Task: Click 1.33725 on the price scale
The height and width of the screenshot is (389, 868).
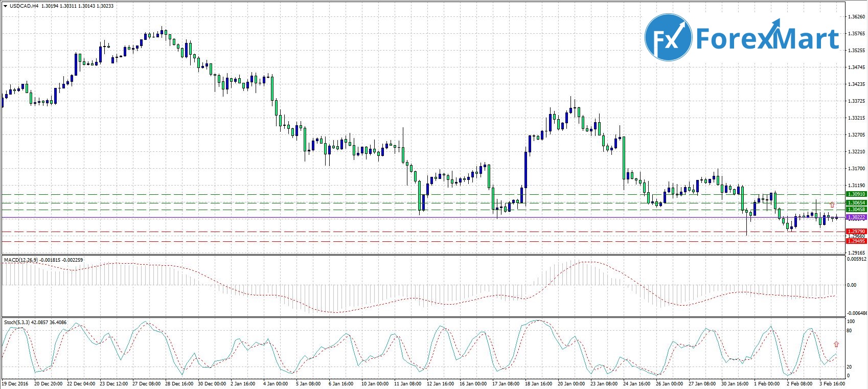Action: pyautogui.click(x=856, y=101)
